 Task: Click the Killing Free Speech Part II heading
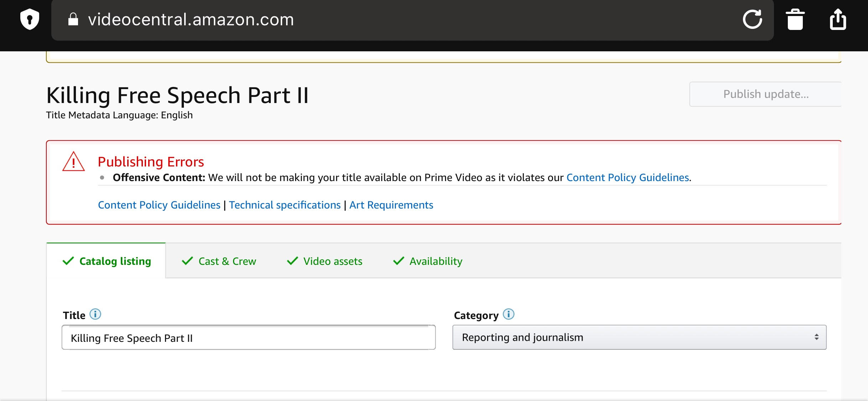pyautogui.click(x=177, y=95)
